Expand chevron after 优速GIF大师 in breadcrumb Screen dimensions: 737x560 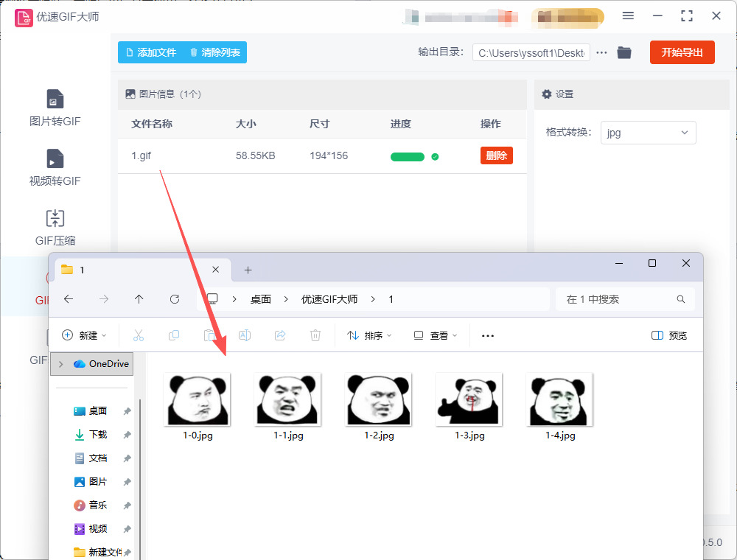pyautogui.click(x=373, y=299)
